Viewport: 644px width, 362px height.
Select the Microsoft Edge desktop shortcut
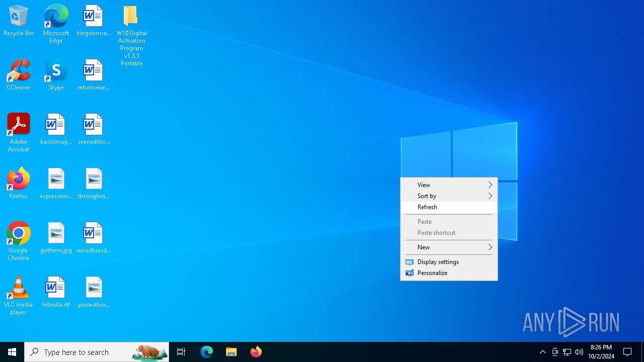56,24
